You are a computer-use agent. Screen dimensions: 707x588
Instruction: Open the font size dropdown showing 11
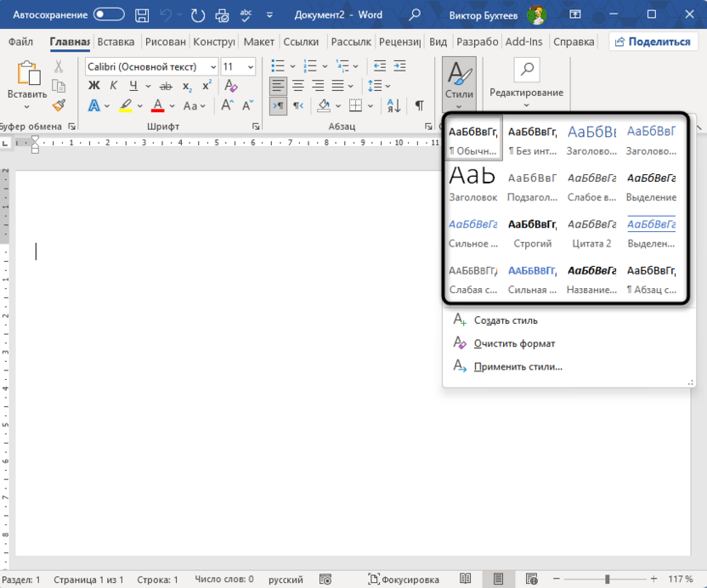250,66
